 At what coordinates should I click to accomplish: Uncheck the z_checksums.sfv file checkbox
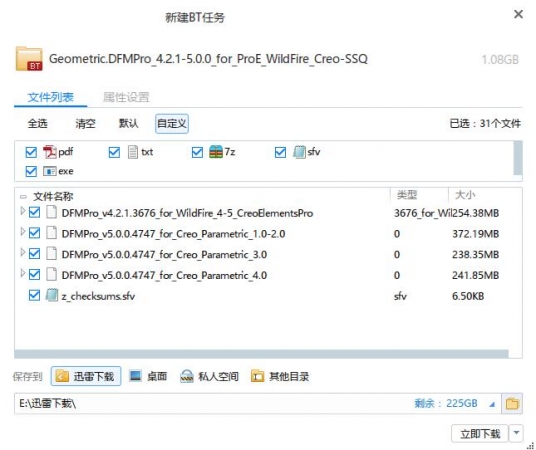pyautogui.click(x=34, y=295)
